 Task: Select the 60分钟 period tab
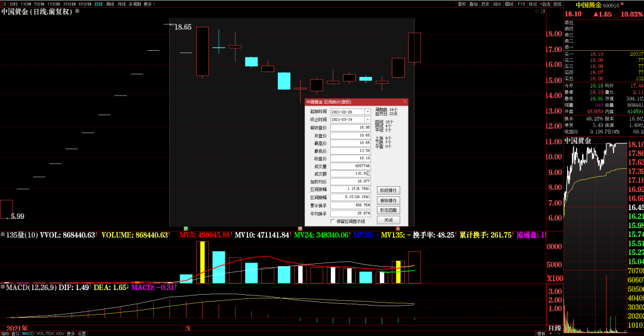coord(85,4)
